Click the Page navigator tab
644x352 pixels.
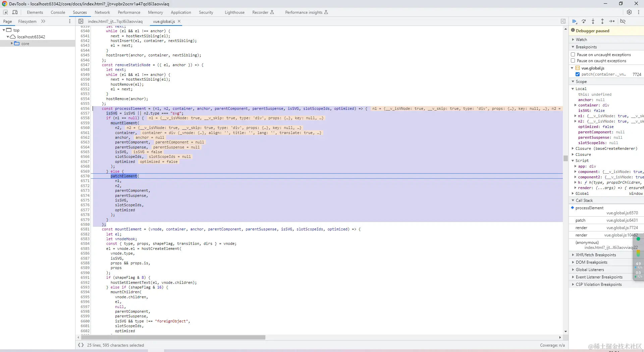(7, 21)
